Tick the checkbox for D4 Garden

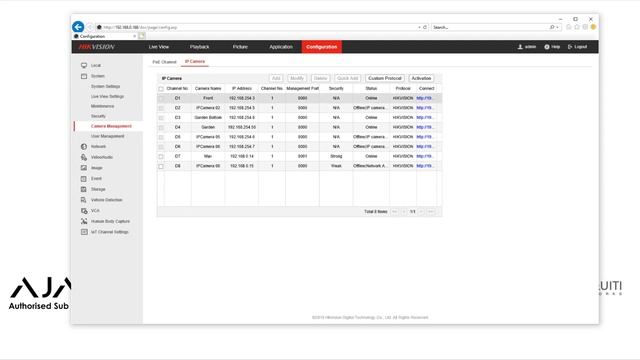[161, 127]
